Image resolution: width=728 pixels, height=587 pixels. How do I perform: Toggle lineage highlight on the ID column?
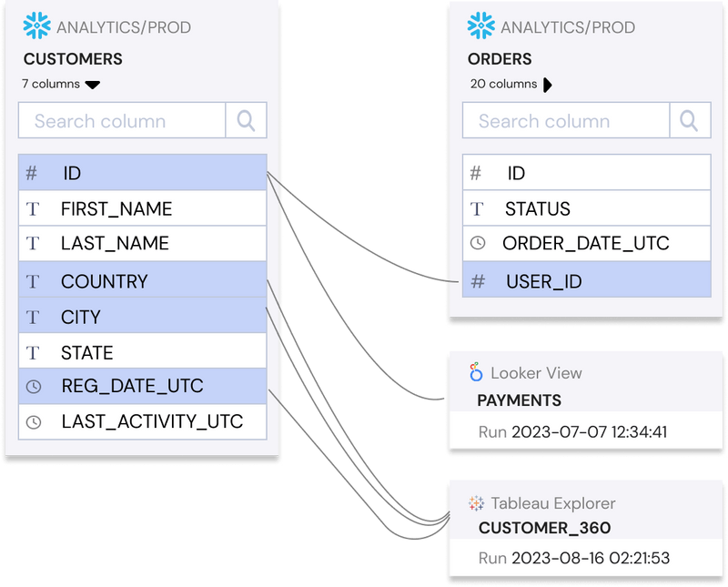136,172
